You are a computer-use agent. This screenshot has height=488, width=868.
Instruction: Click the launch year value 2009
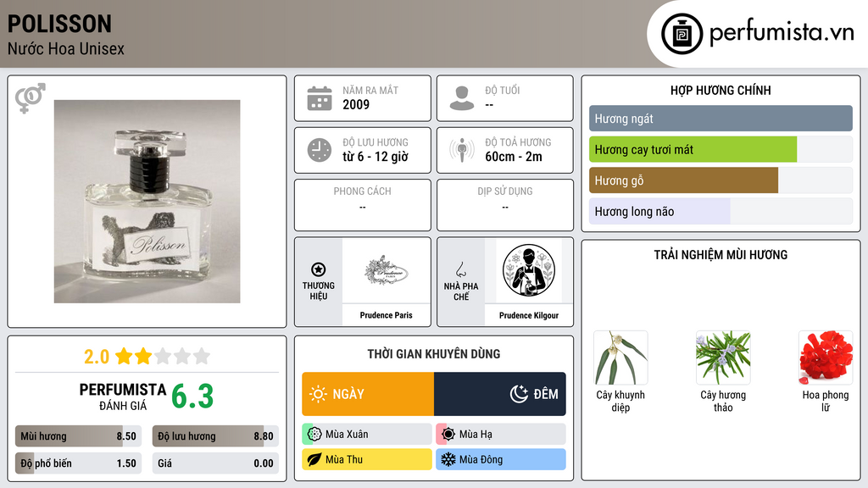(356, 104)
